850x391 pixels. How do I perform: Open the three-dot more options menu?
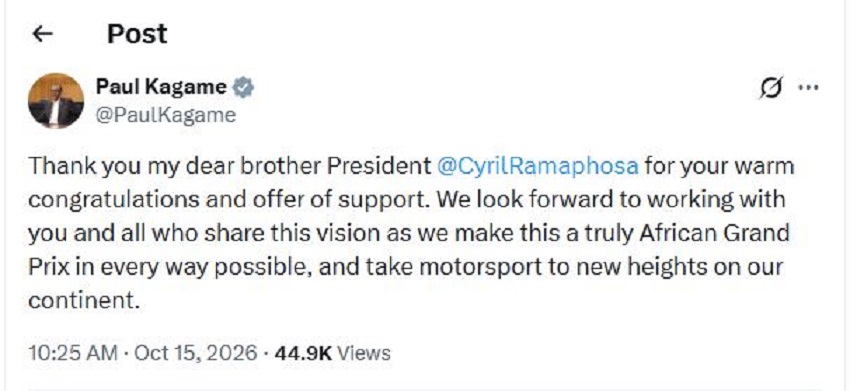tap(809, 87)
